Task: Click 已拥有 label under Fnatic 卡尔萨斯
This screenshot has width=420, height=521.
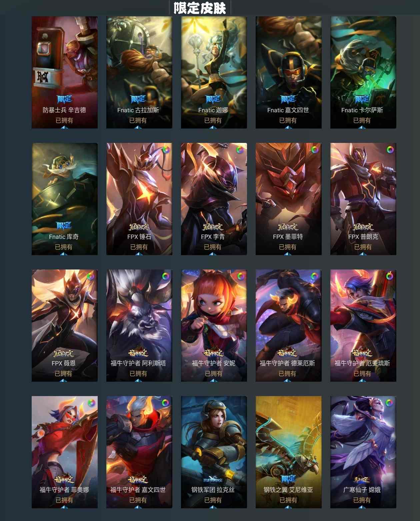Action: pyautogui.click(x=362, y=120)
